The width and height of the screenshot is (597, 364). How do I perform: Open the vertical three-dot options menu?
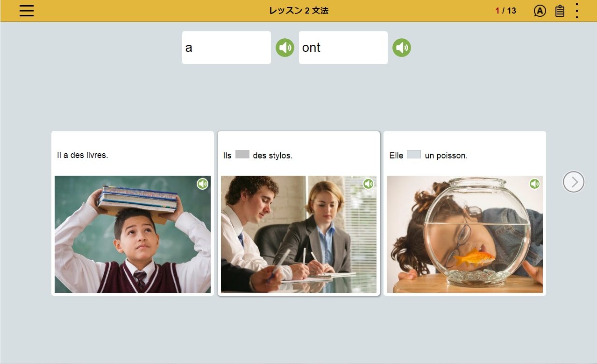pos(577,11)
